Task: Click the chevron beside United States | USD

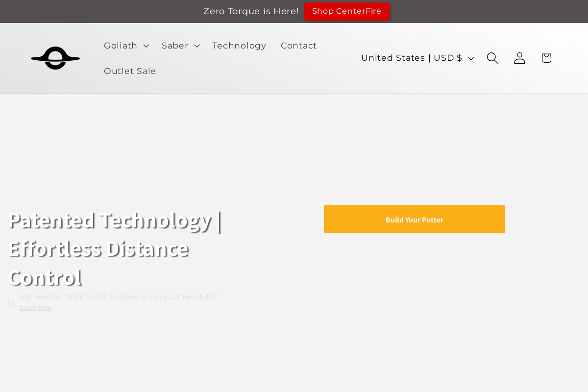Action: pos(471,58)
